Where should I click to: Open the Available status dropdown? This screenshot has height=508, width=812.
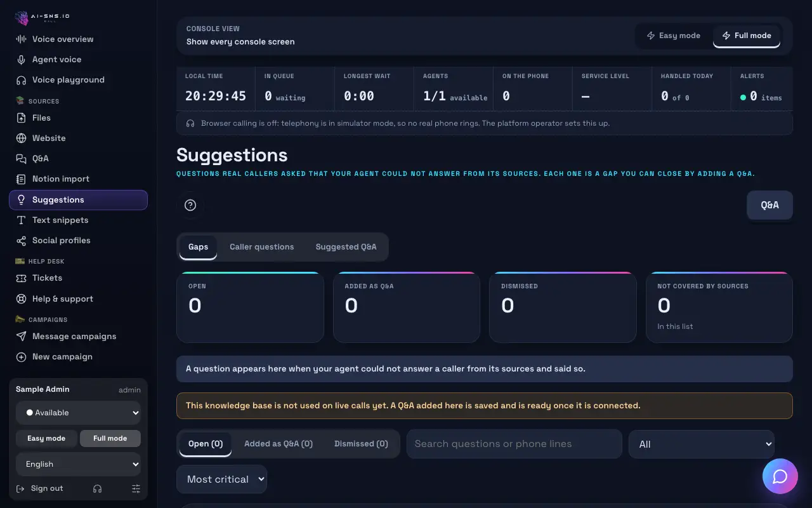(79, 413)
